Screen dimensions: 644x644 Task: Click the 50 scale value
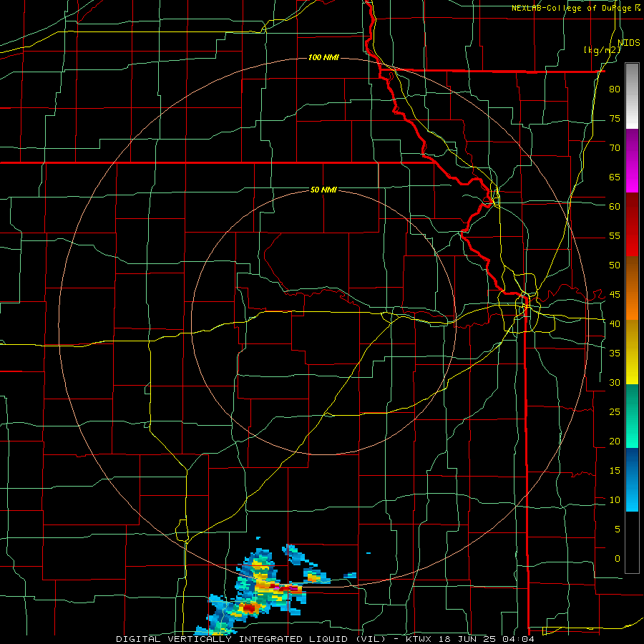(x=615, y=265)
